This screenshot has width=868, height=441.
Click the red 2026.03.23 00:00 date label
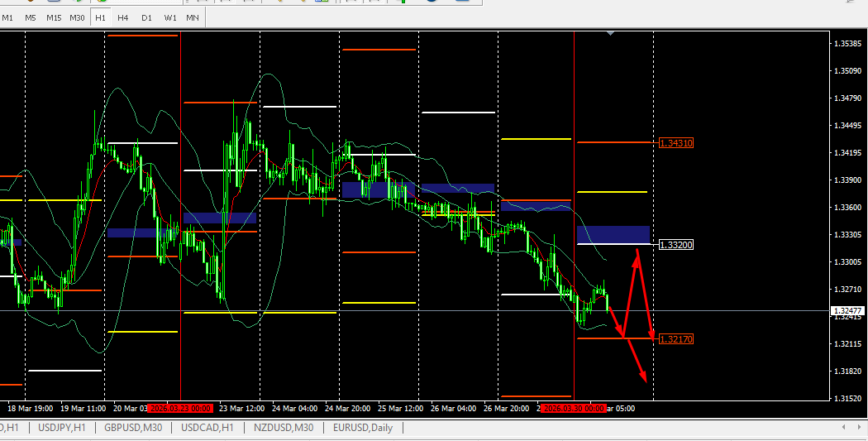[181, 408]
